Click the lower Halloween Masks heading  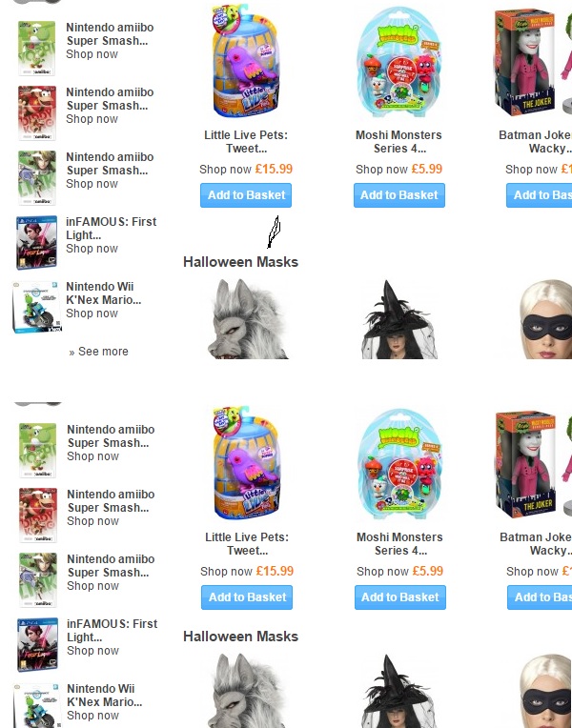click(240, 637)
